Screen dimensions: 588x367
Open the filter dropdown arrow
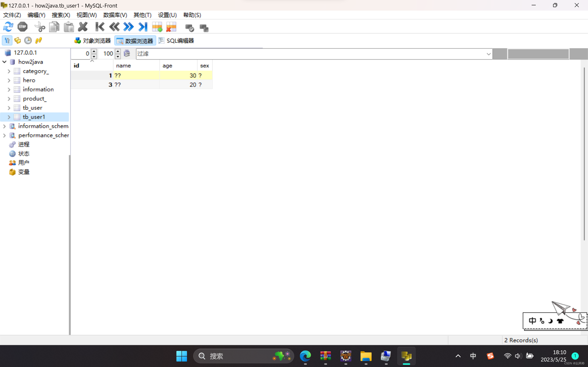(488, 54)
